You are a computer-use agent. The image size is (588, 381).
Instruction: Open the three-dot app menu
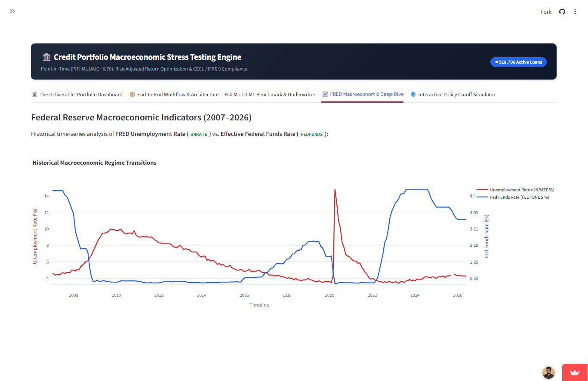point(575,12)
